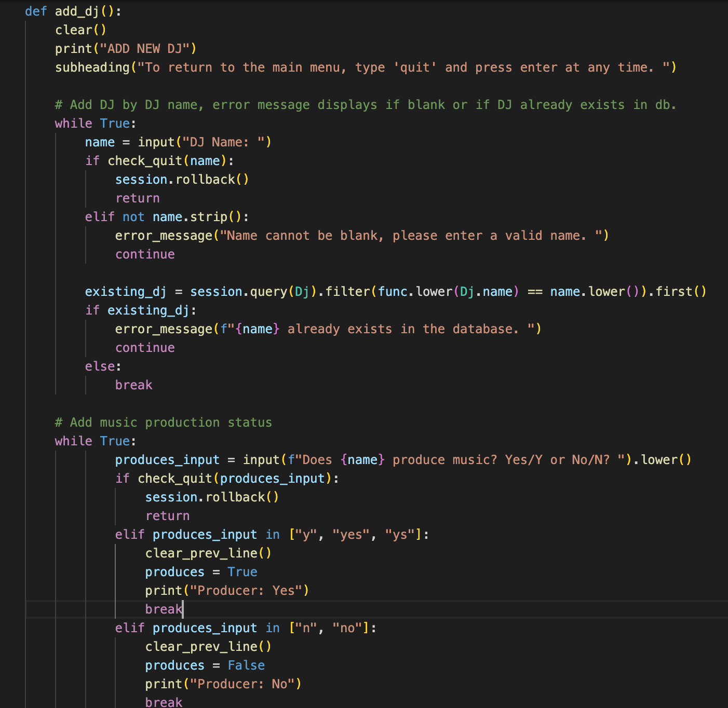
Task: Click the "existing_dj = session.query(Dj)" line
Action: (x=396, y=292)
